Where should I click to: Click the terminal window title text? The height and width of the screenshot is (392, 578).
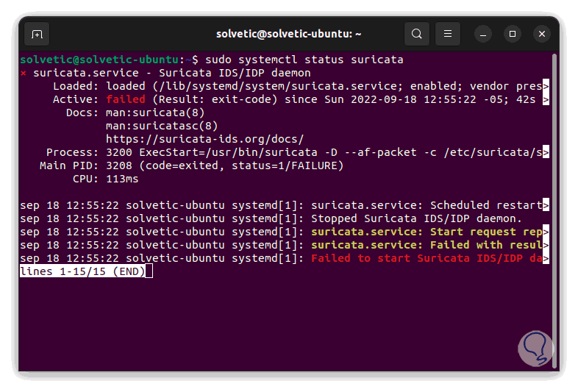click(288, 34)
